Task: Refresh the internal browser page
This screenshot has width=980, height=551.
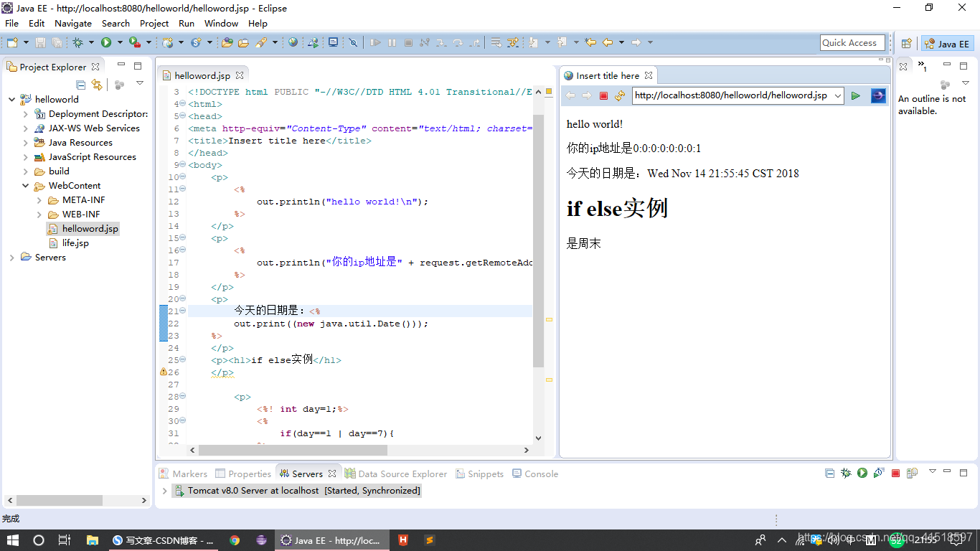Action: [x=620, y=95]
